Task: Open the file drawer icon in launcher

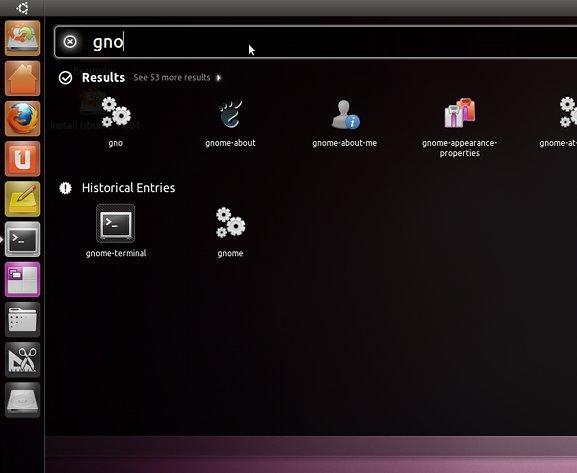Action: [22, 319]
